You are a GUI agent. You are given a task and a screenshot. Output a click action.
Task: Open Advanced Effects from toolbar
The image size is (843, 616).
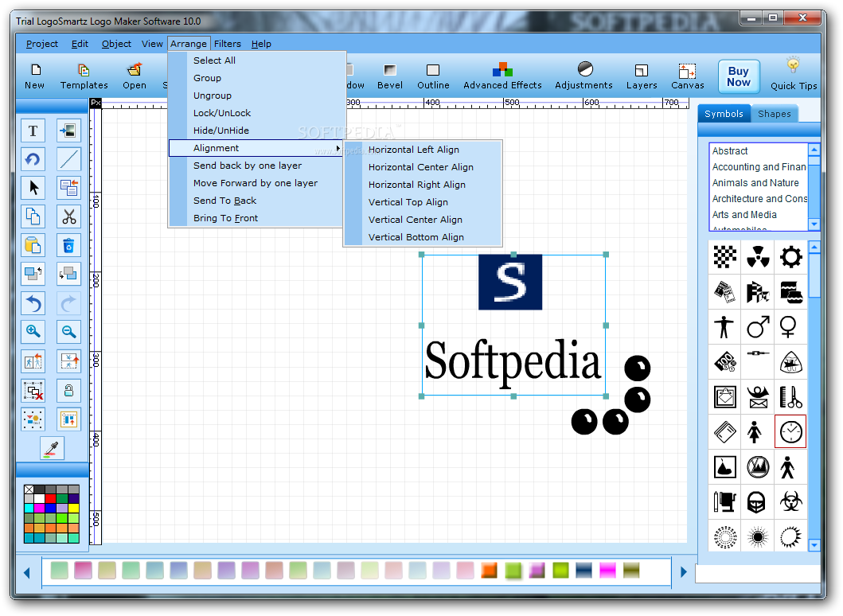tap(502, 76)
